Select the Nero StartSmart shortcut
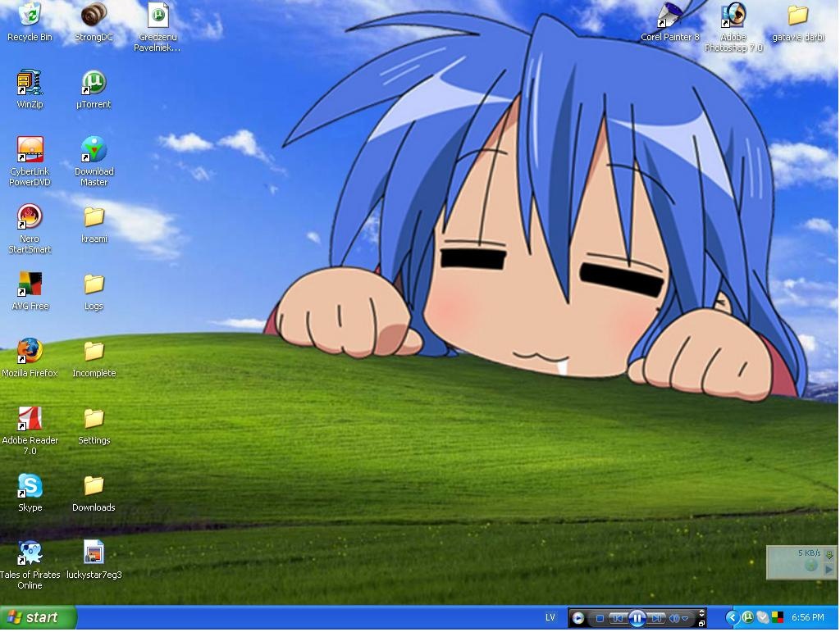840x632 pixels. pos(30,229)
